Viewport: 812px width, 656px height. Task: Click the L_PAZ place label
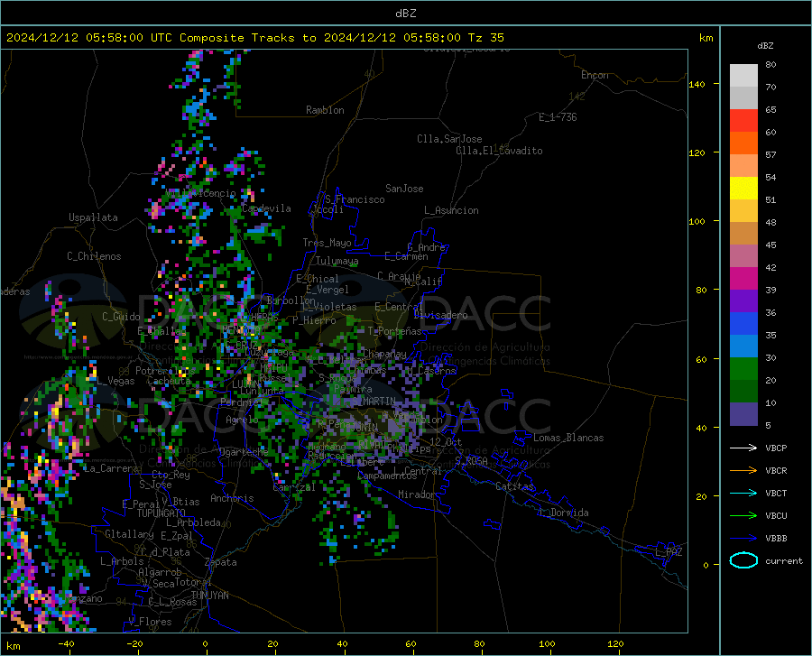[669, 552]
